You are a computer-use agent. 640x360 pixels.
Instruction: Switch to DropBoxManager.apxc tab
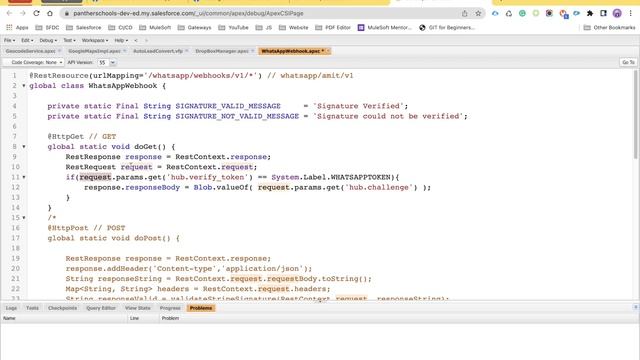click(x=222, y=51)
